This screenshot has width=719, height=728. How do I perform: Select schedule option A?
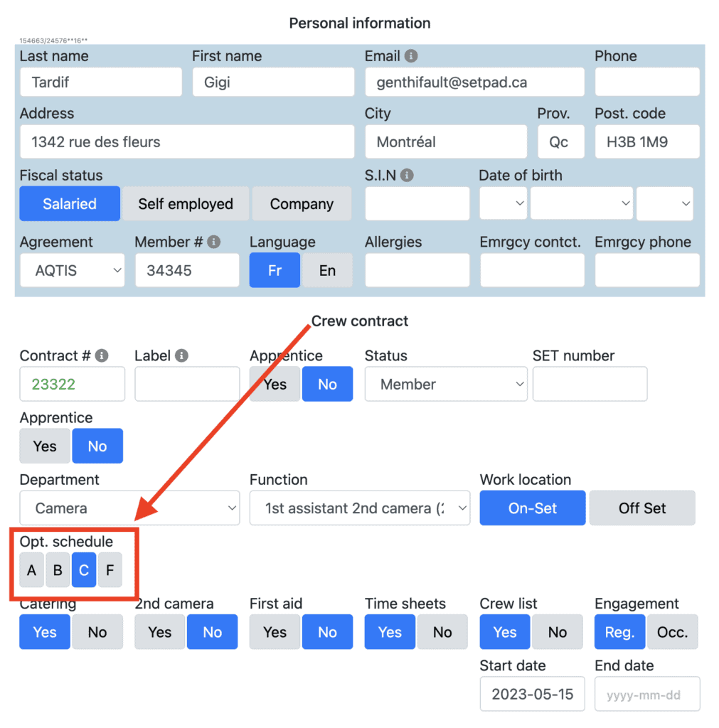pos(31,570)
